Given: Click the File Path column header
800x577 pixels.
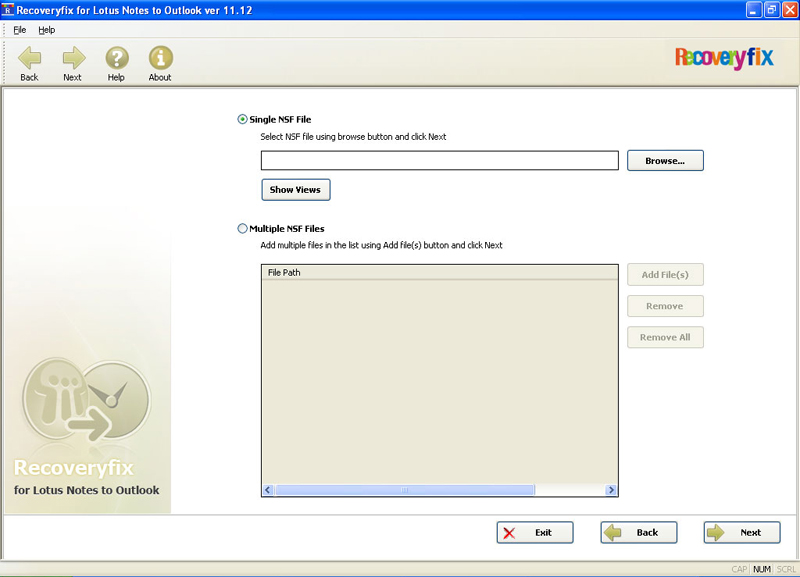Looking at the screenshot, I should tap(439, 272).
